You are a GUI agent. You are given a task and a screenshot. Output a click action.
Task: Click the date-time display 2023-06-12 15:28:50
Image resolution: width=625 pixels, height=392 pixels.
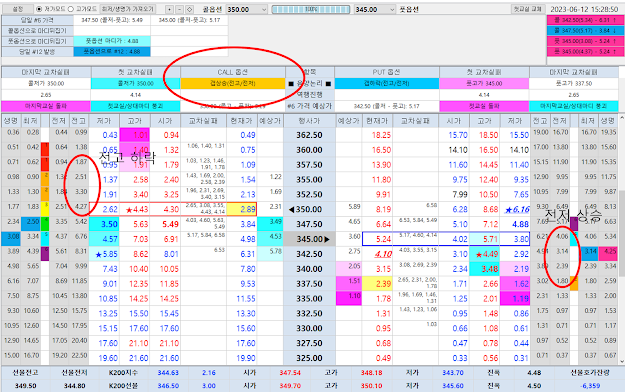[584, 9]
